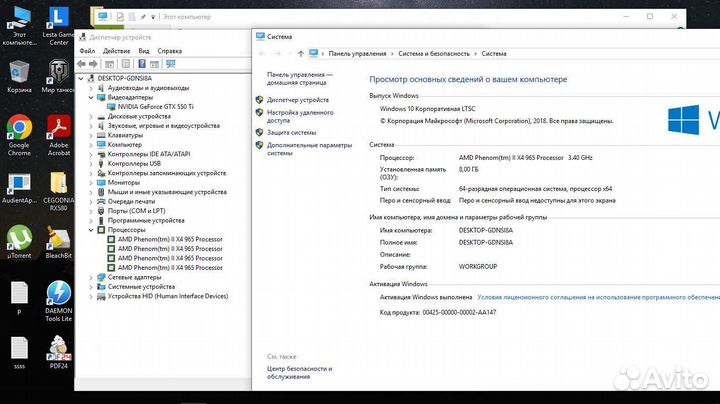Open Панель управления — домашняя страница link
The width and height of the screenshot is (720, 404).
click(x=300, y=79)
